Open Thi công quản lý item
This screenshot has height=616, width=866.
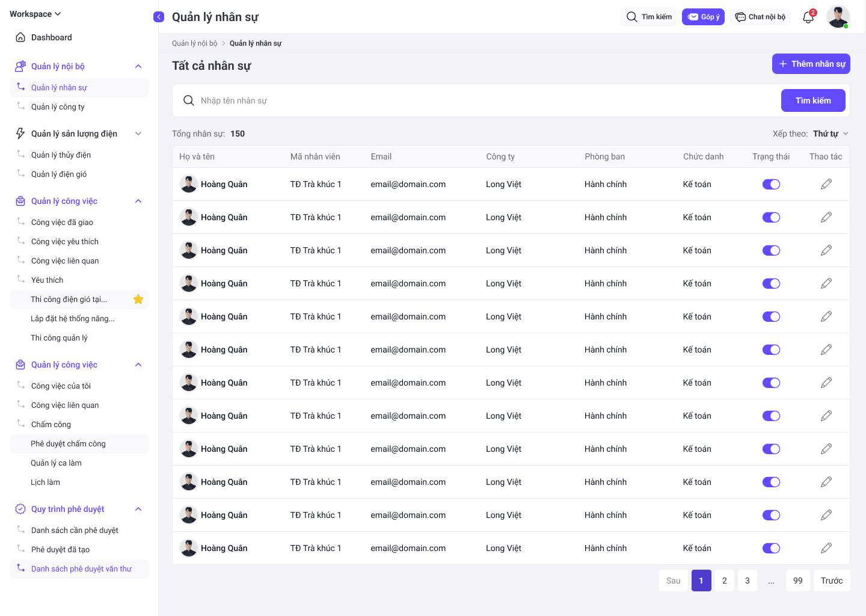[79, 337]
